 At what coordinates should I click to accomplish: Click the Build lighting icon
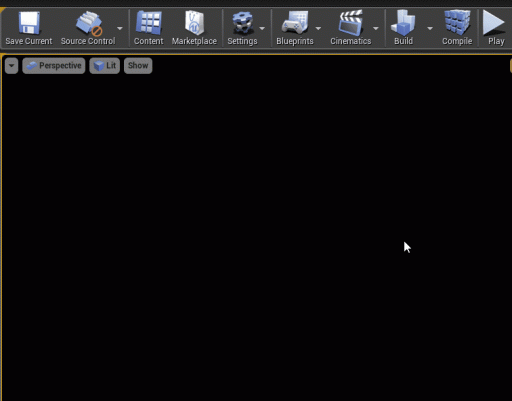(x=403, y=23)
